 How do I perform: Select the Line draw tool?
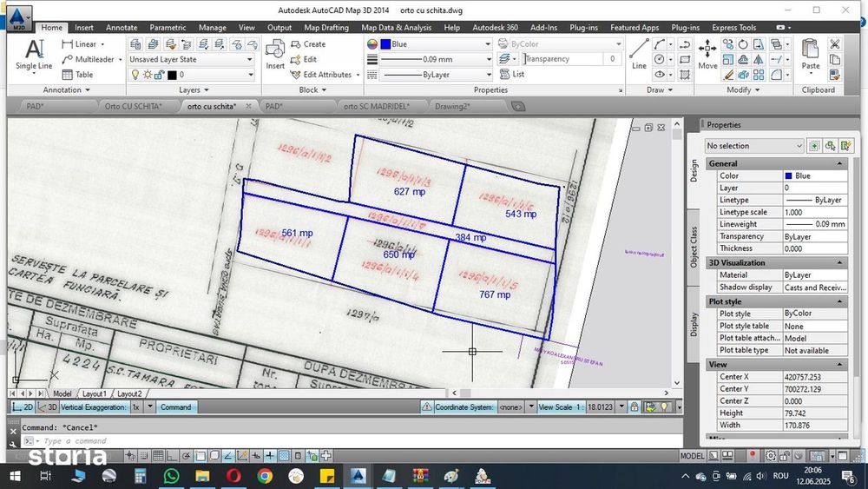click(x=639, y=53)
